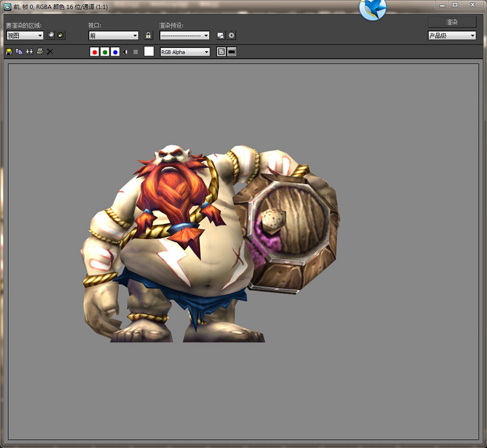The width and height of the screenshot is (487, 448).
Task: Click the 3ds Max window title icon
Action: coord(7,6)
